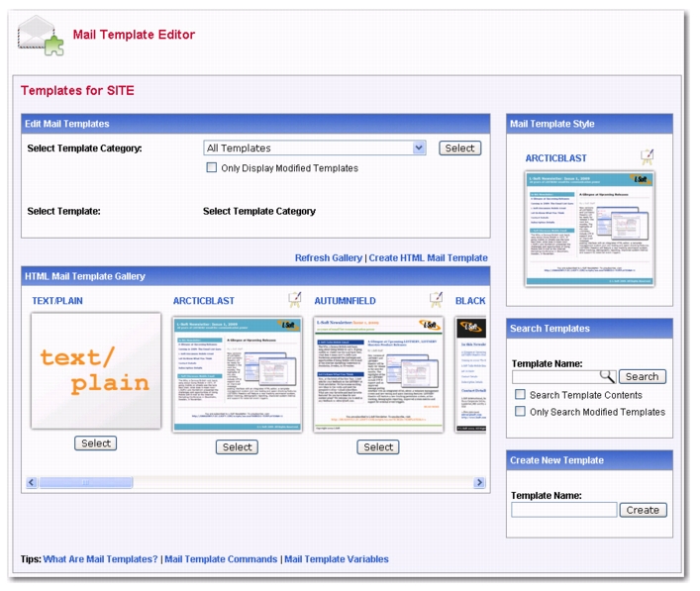Open Refresh Gallery link
This screenshot has height=591, width=700.
click(329, 258)
